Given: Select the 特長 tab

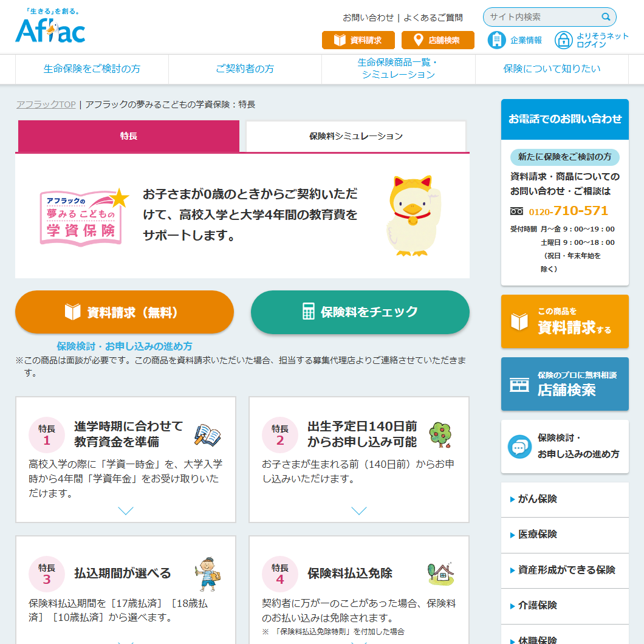Looking at the screenshot, I should tap(129, 136).
